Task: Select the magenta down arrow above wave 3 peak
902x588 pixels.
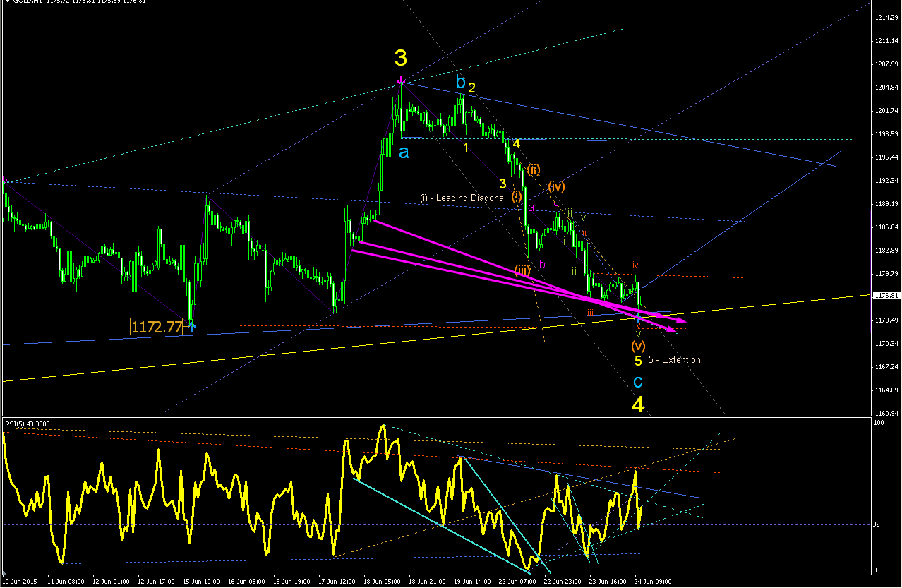Action: (x=401, y=79)
